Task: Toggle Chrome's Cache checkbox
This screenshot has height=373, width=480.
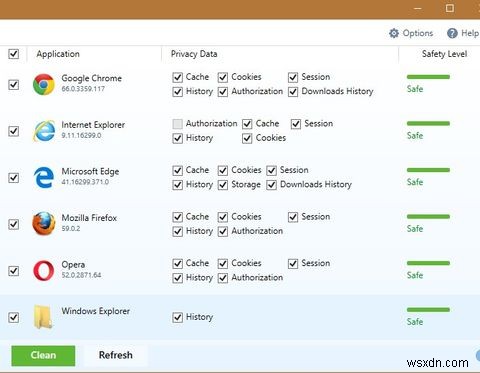Action: point(178,77)
